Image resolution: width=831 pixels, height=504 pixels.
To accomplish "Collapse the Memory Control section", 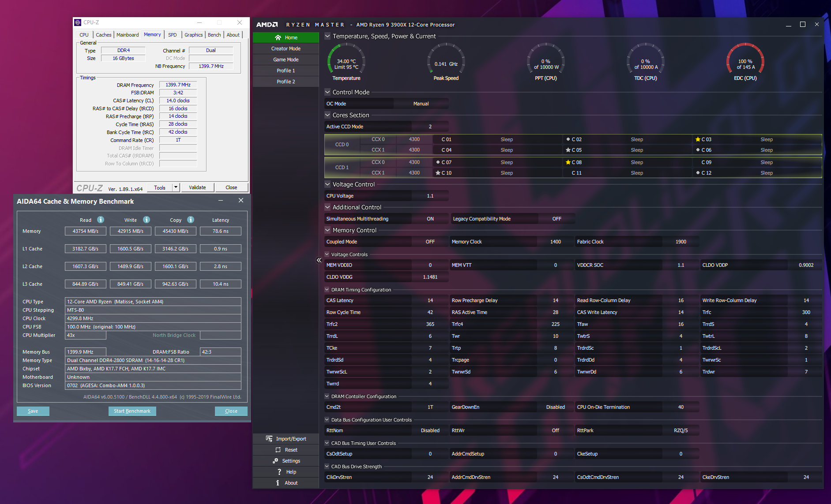I will click(327, 230).
